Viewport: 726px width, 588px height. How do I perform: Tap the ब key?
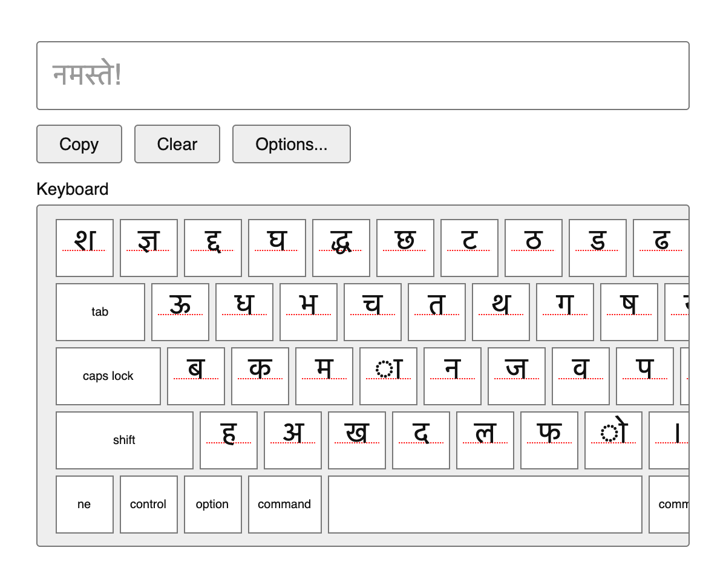[196, 376]
